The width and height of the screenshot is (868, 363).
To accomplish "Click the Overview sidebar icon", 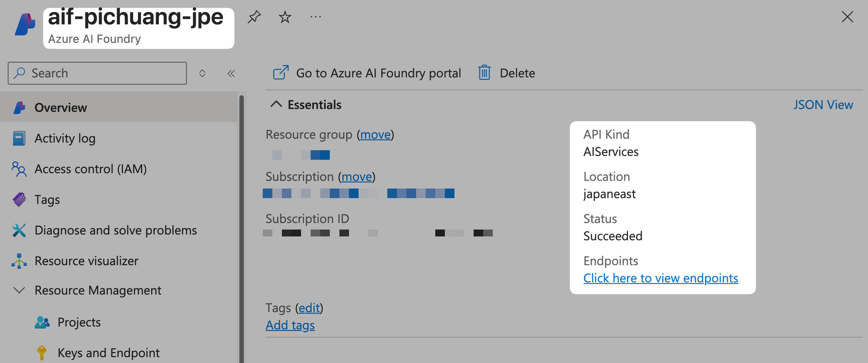I will pos(19,108).
